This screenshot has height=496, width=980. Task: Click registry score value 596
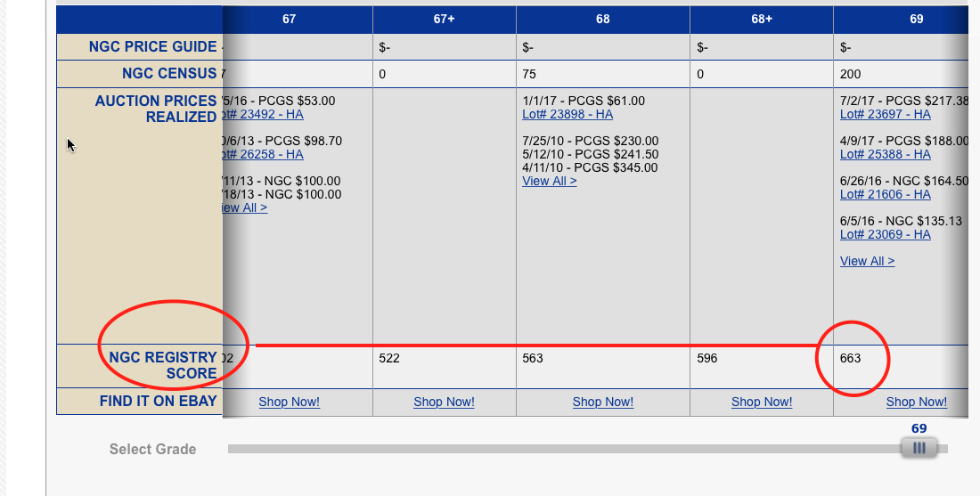(706, 358)
